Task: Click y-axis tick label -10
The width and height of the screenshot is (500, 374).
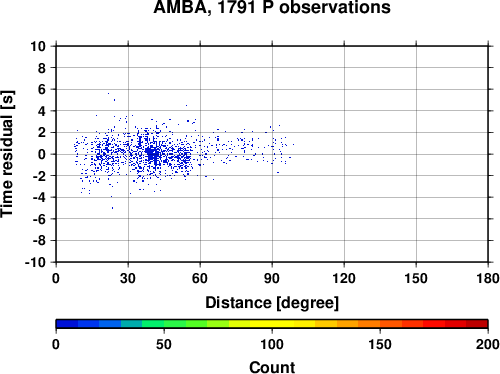Action: pyautogui.click(x=35, y=262)
